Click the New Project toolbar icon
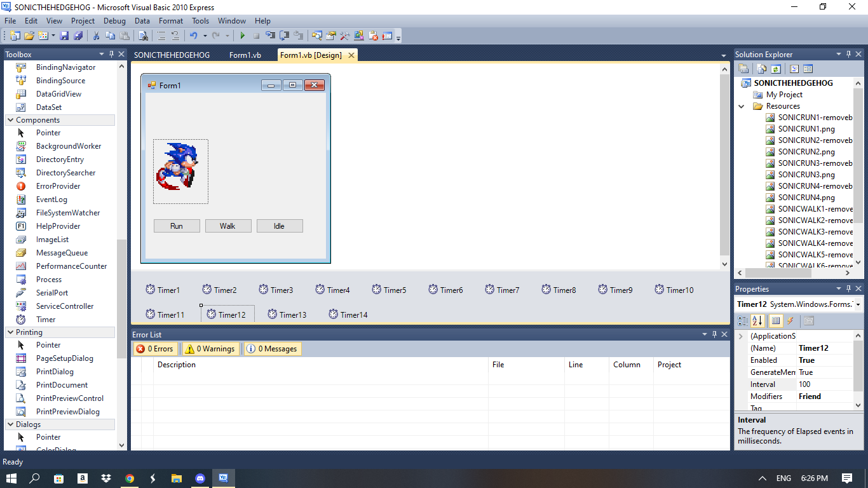 tap(14, 36)
